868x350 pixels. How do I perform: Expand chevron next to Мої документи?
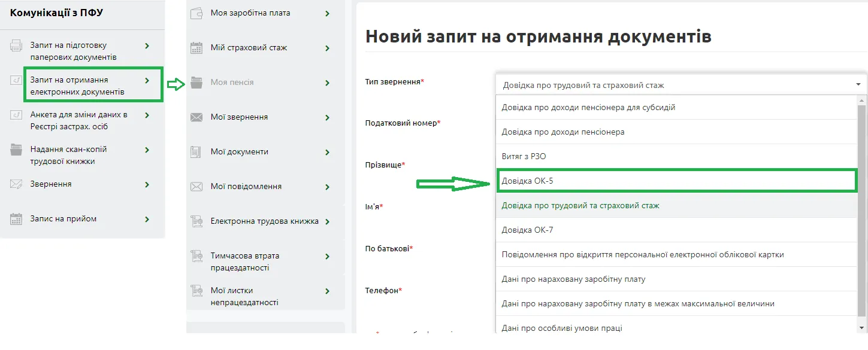[328, 153]
